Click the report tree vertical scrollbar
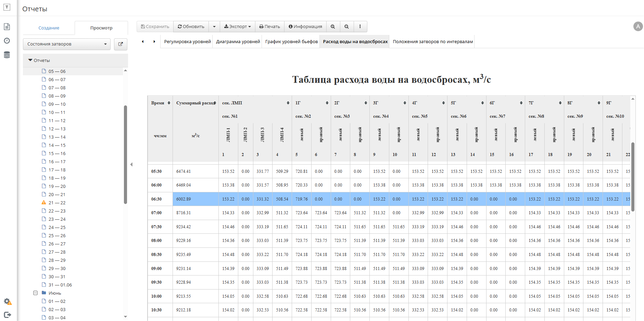The height and width of the screenshot is (321, 644). [x=125, y=155]
